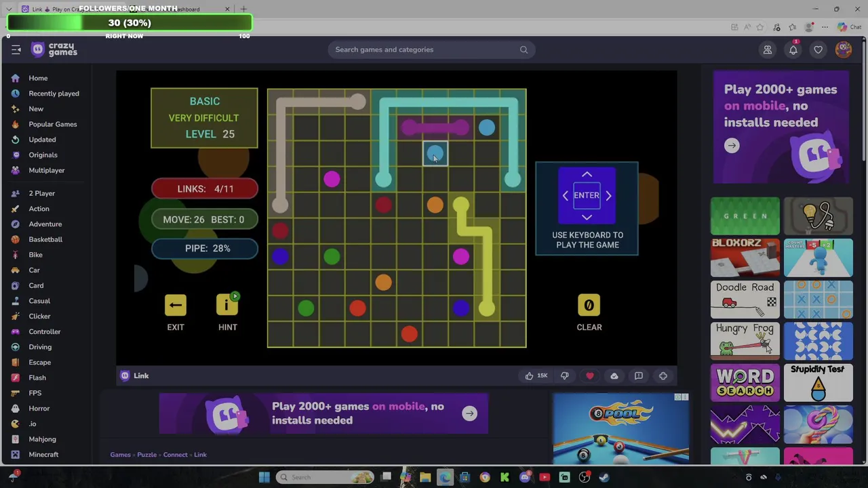Click the selected blue dot cell in the grid
Image resolution: width=868 pixels, height=488 pixels.
(x=435, y=154)
